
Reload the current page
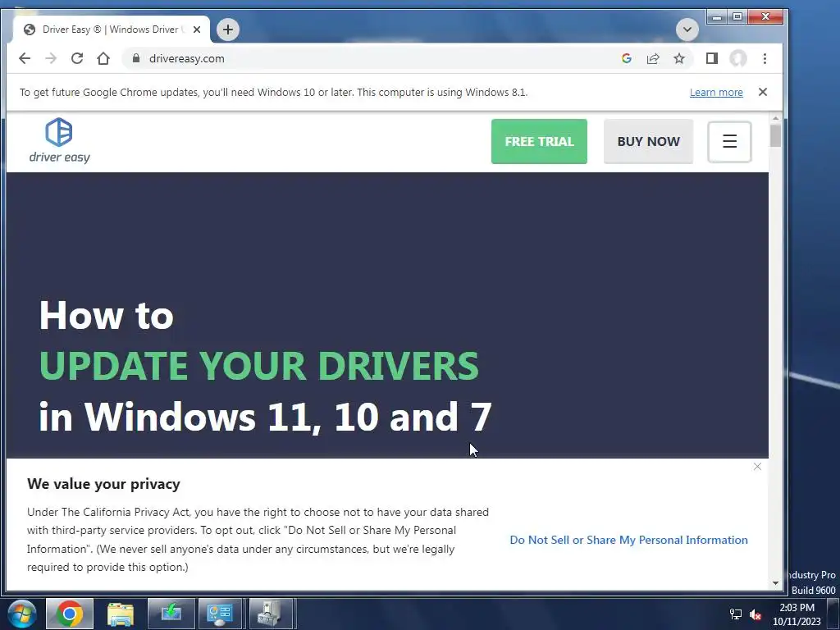click(x=77, y=58)
